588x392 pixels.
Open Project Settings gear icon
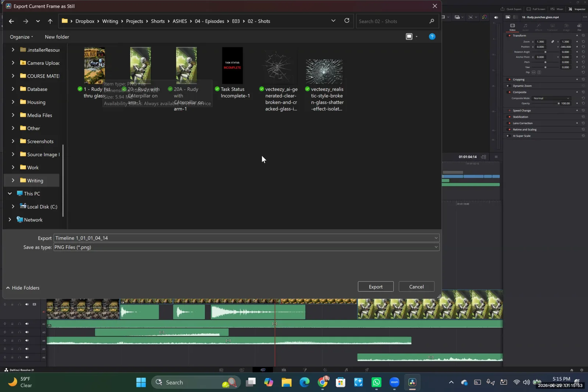[581, 370]
